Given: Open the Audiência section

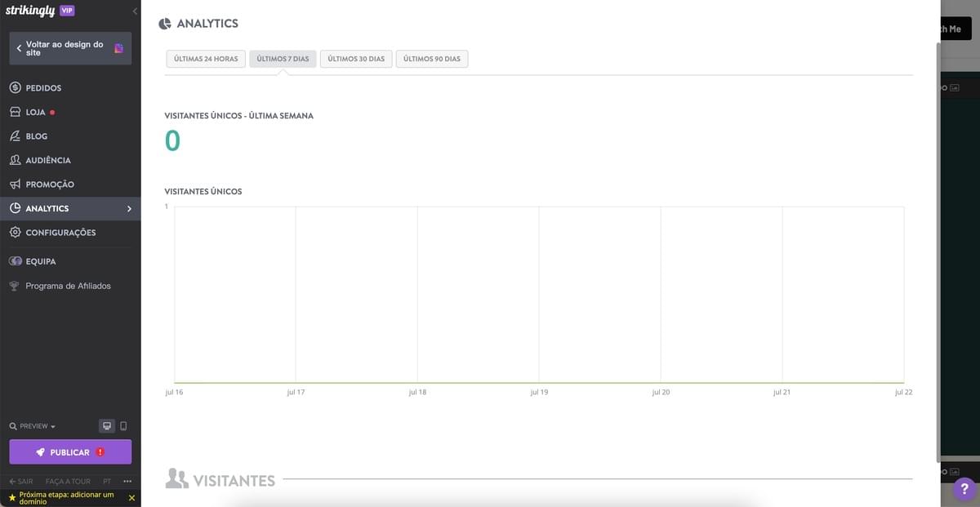Looking at the screenshot, I should pos(70,160).
